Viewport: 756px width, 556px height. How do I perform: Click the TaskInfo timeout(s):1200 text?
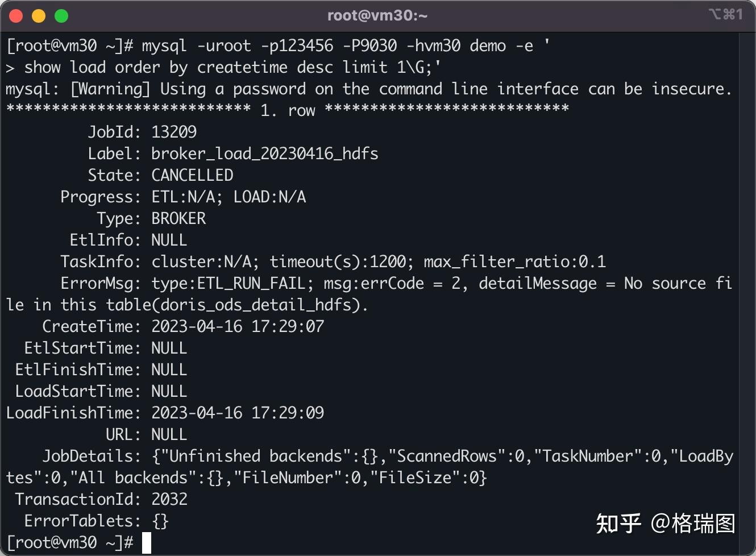coord(334,262)
